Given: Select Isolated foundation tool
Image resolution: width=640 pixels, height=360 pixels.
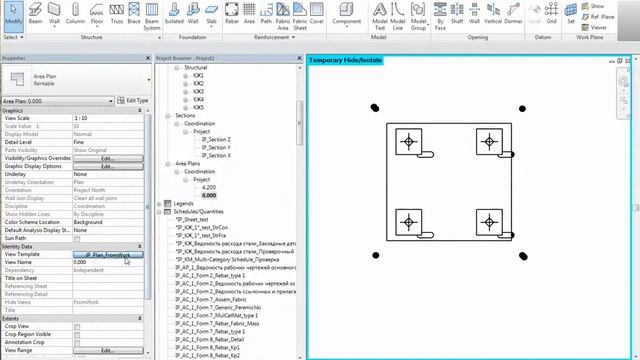Looking at the screenshot, I should pyautogui.click(x=174, y=14).
